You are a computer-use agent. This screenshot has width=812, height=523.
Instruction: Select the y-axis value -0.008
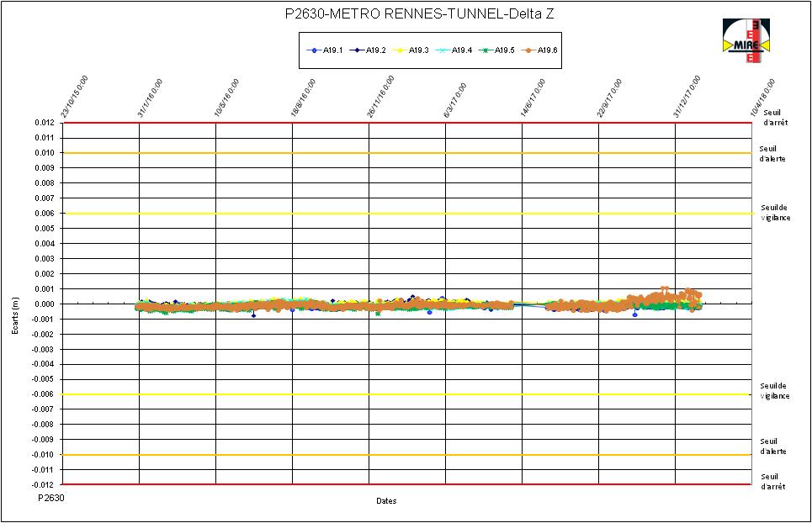coord(43,424)
